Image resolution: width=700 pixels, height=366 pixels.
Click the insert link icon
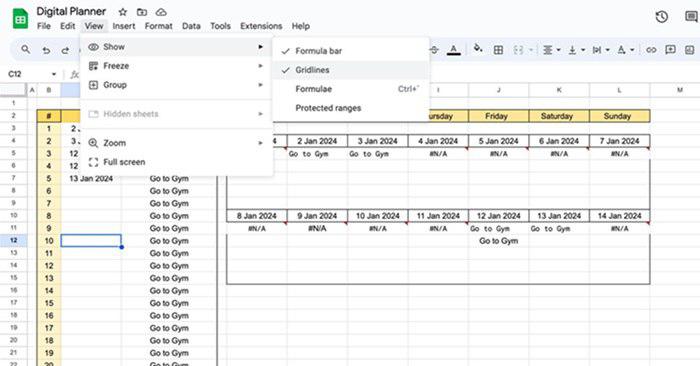coord(651,50)
